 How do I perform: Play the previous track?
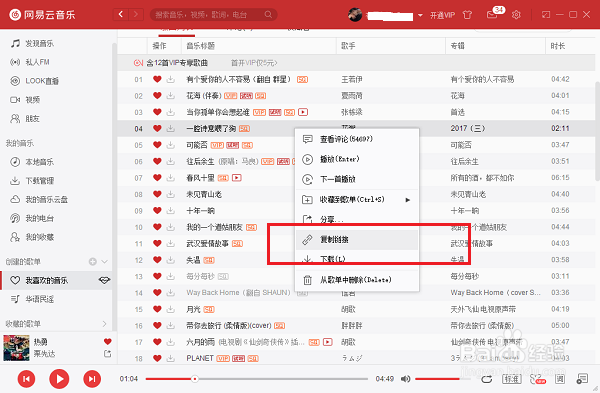(x=26, y=379)
